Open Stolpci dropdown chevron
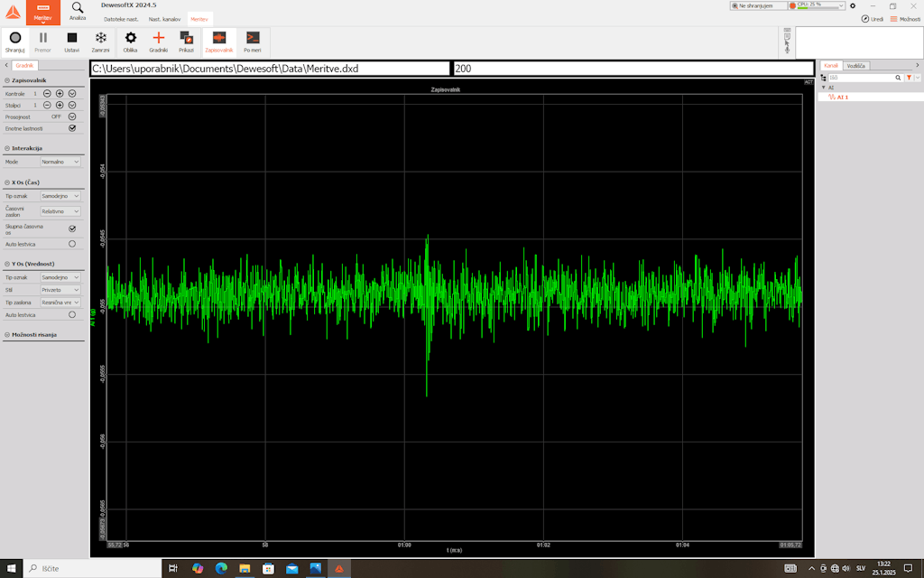Image resolution: width=924 pixels, height=578 pixels. (x=72, y=105)
